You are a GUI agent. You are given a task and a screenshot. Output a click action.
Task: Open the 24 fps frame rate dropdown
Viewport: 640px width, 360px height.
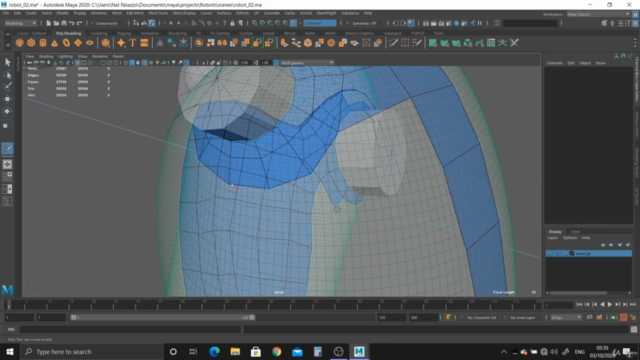pos(566,317)
